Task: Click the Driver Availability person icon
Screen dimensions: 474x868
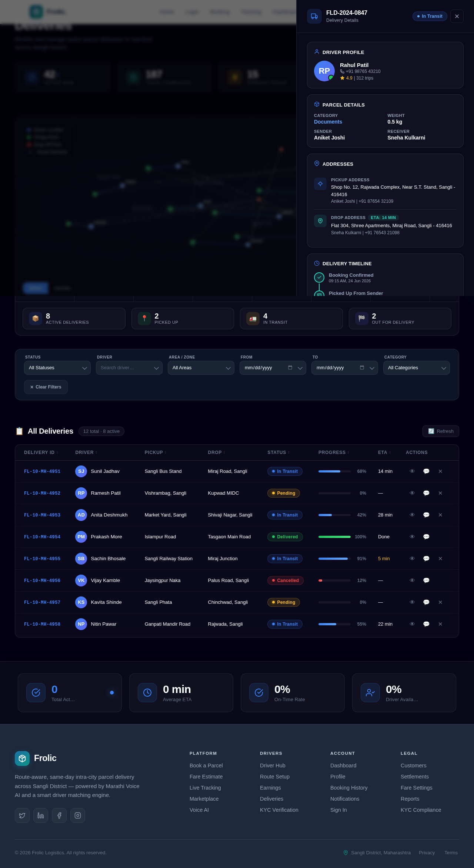Action: click(x=370, y=693)
